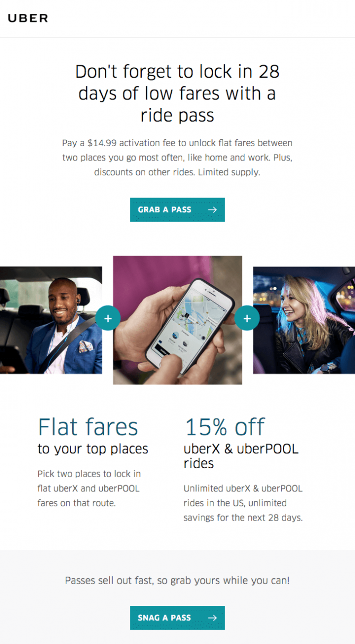Screen dimensions: 355x644
Task: Click the plus icon beside the smiling woman
Action: (246, 318)
